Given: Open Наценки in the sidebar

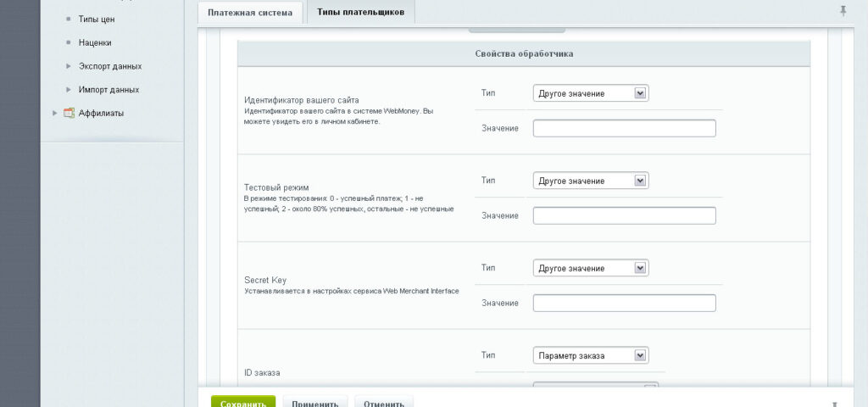Looking at the screenshot, I should (95, 42).
